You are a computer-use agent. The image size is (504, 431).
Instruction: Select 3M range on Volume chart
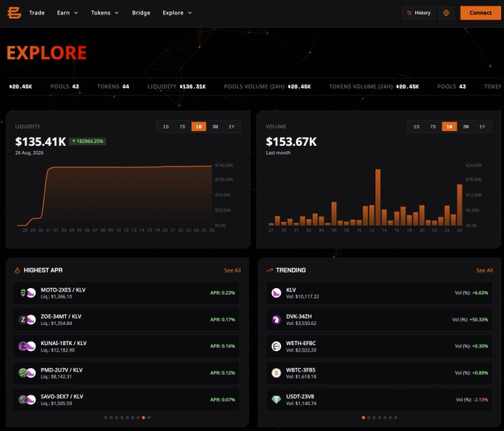[465, 127]
